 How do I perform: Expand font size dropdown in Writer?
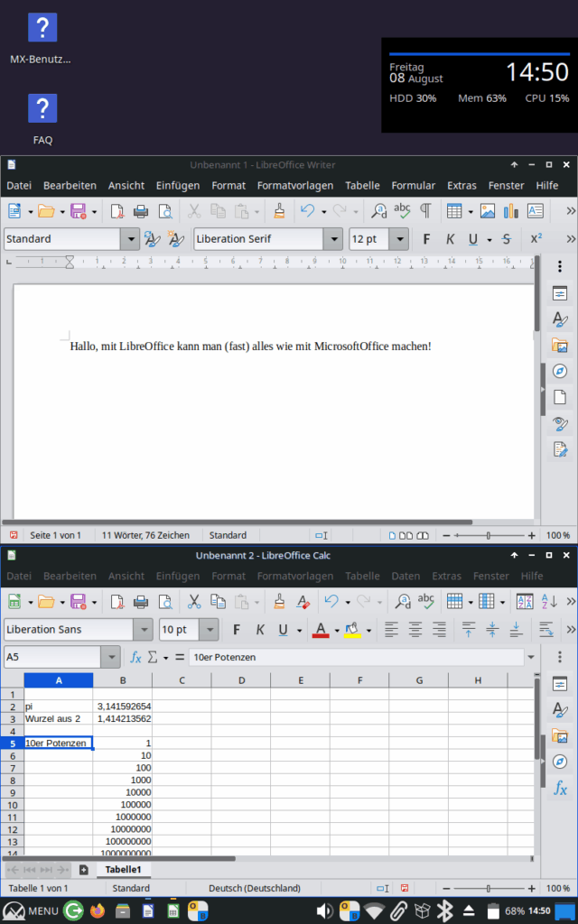click(400, 238)
